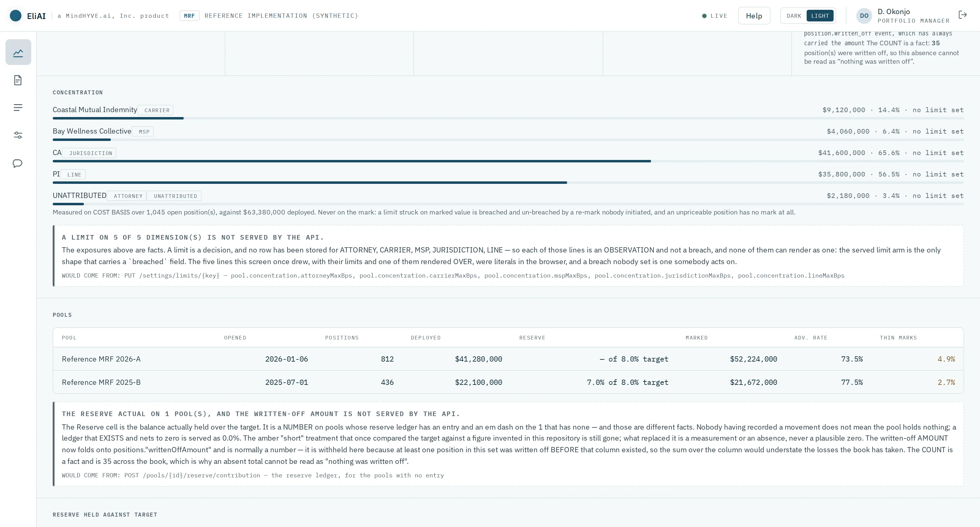Click the THIN MARKS column header

(x=898, y=338)
